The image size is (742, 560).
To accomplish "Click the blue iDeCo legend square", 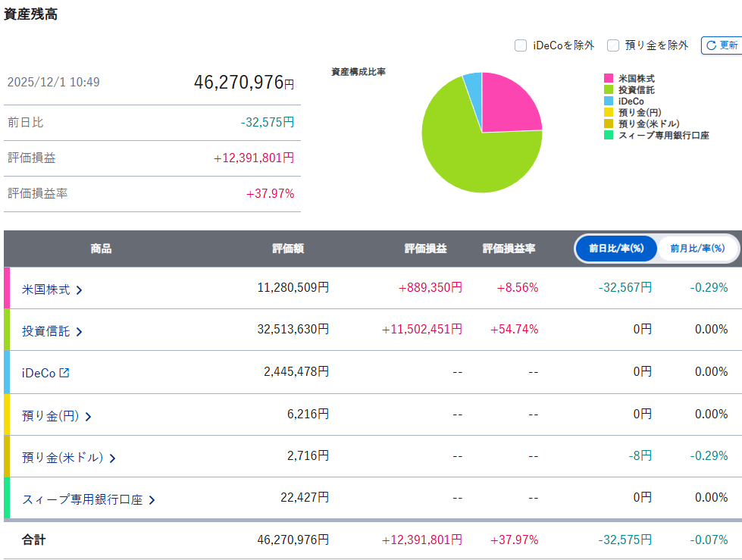I will pyautogui.click(x=609, y=102).
